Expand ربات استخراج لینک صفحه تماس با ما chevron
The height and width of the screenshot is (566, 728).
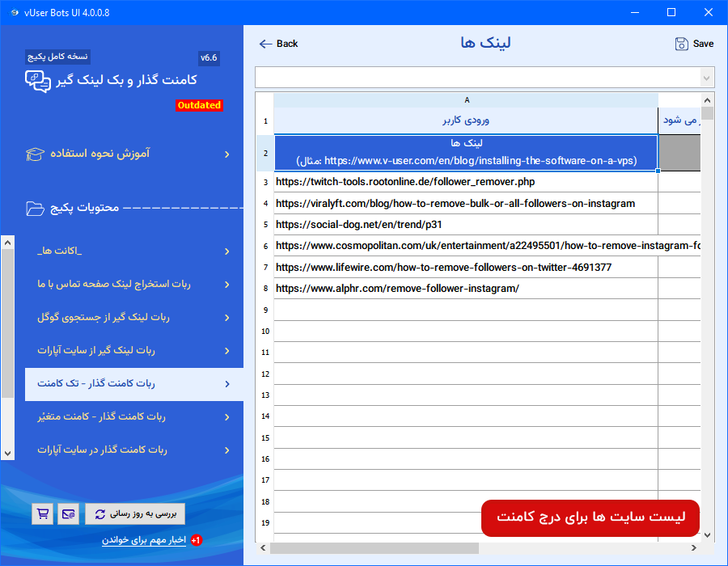(227, 285)
